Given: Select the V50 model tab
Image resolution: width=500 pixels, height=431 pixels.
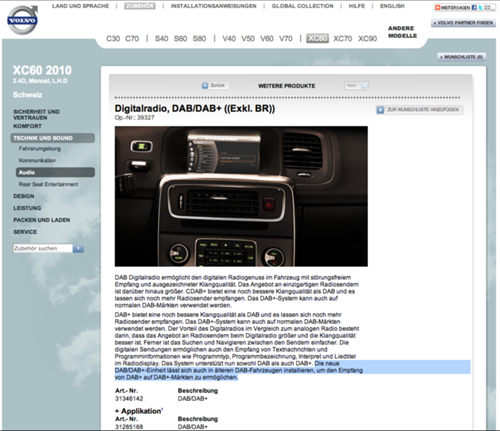Looking at the screenshot, I should click(x=248, y=39).
